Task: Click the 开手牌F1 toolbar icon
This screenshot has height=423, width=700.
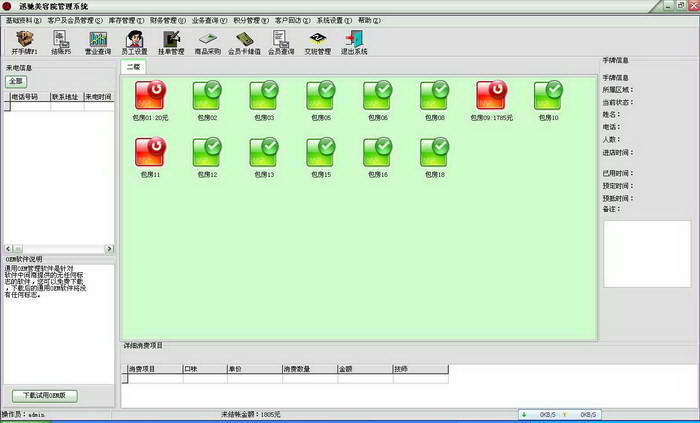Action: pyautogui.click(x=25, y=41)
